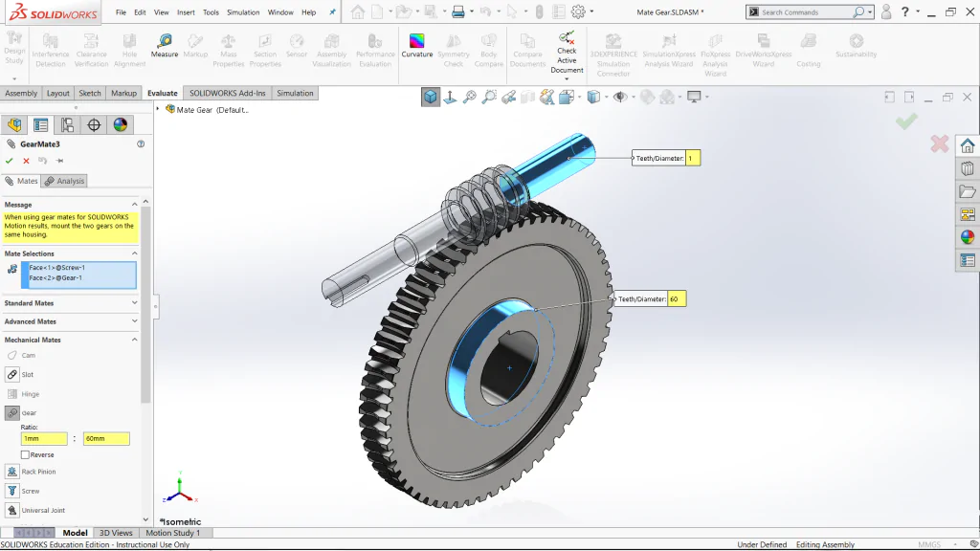980x551 pixels.
Task: Choose the Universal Joint mate icon
Action: (11, 511)
